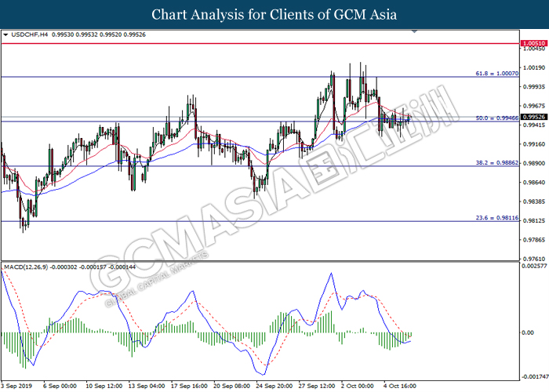
Task: Select the red 1.00510 price tag
Action: tap(534, 44)
